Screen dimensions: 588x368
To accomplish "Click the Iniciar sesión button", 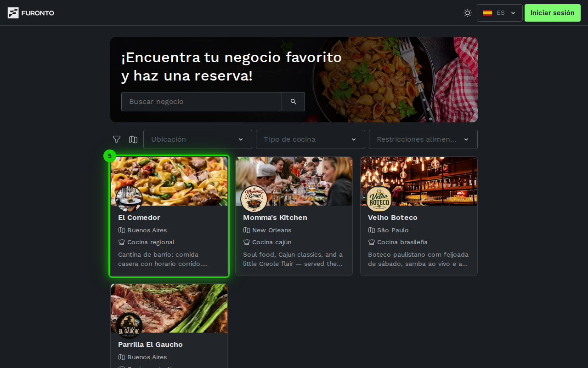I will (552, 13).
